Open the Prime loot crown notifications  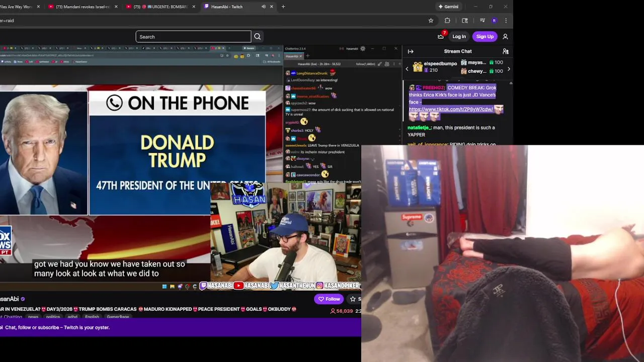[441, 36]
